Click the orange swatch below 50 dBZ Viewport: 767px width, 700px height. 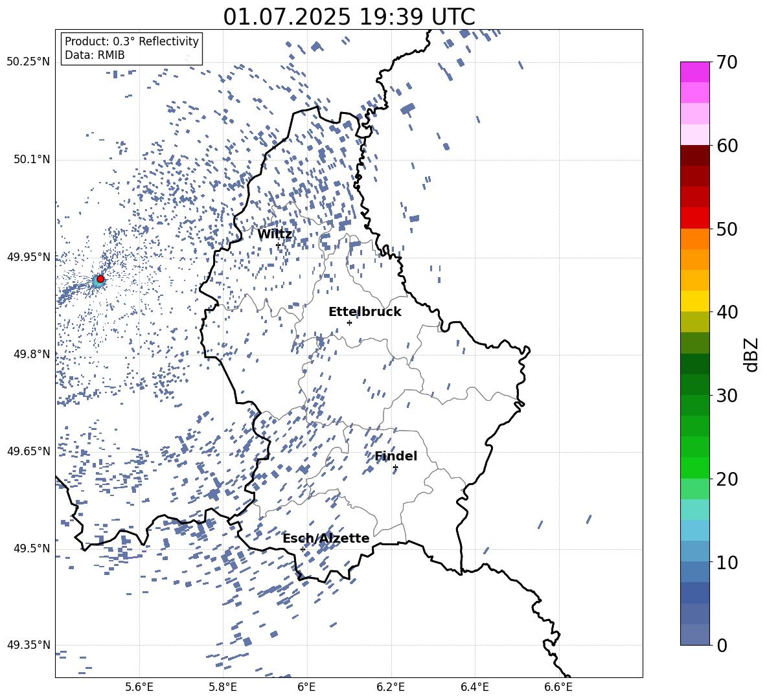click(694, 239)
